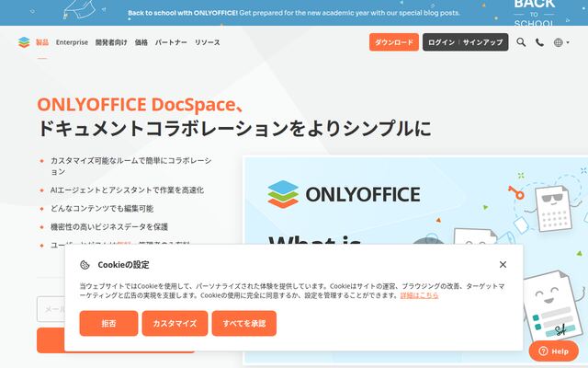Click the Back to school banner text
This screenshot has height=368, width=588.
pos(294,13)
